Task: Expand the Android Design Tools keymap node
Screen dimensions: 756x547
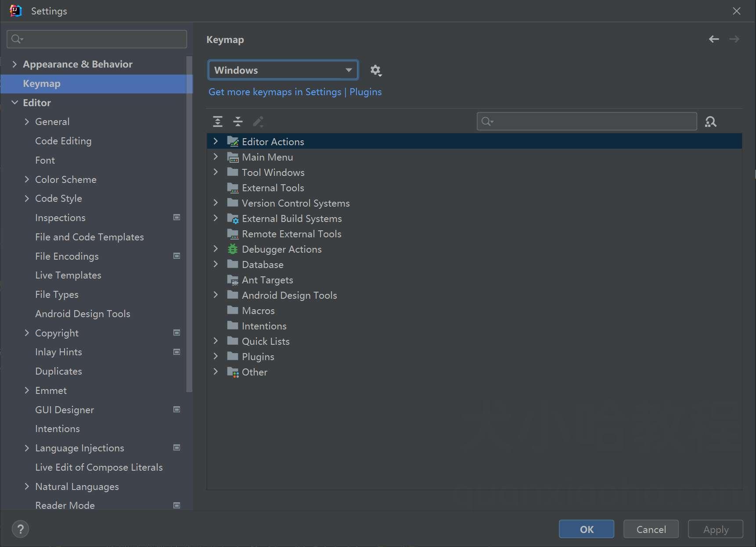Action: coord(216,295)
